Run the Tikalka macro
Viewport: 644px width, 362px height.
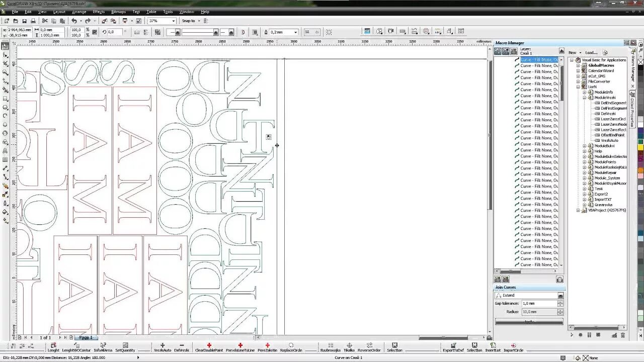(x=349, y=347)
